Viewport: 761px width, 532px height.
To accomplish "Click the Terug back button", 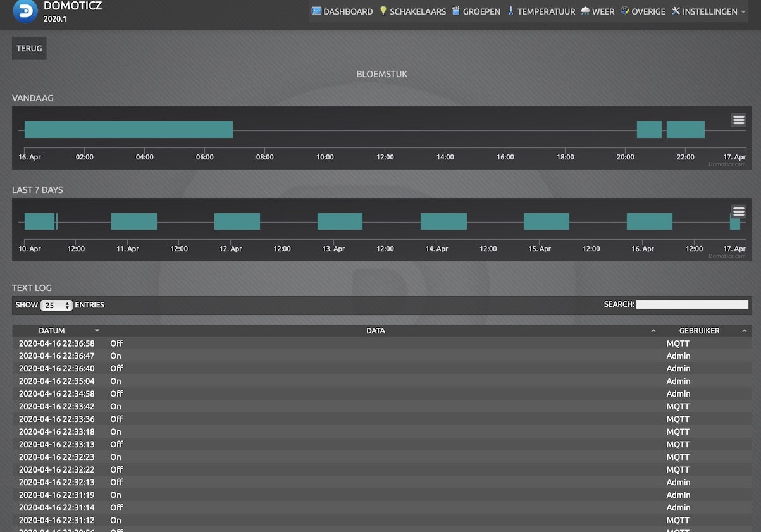I will [x=29, y=48].
